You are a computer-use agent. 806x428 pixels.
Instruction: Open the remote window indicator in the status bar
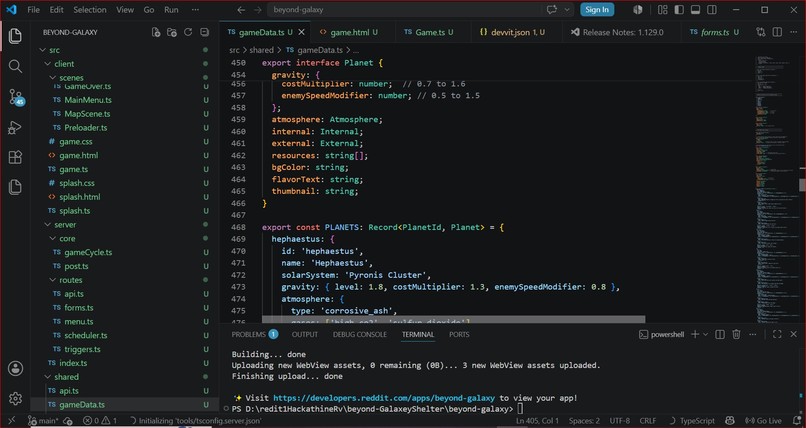coord(11,421)
